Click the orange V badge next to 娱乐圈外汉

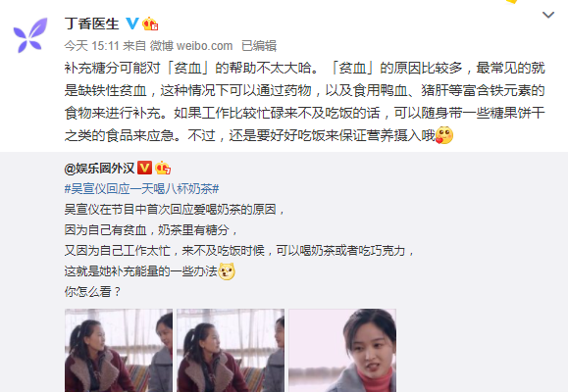[144, 168]
